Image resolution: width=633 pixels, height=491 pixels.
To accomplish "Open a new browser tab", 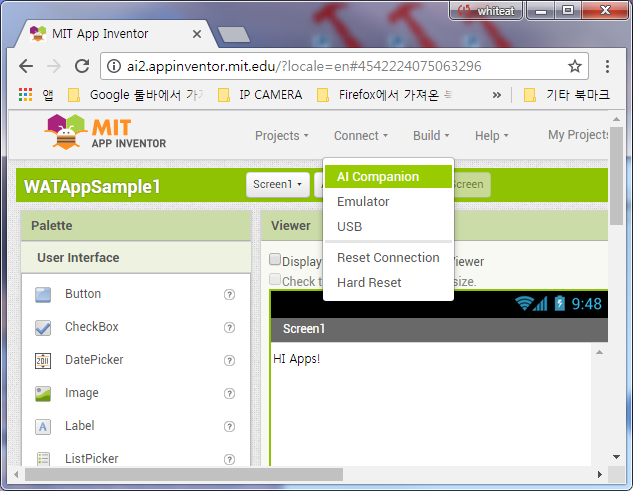I will [x=234, y=34].
